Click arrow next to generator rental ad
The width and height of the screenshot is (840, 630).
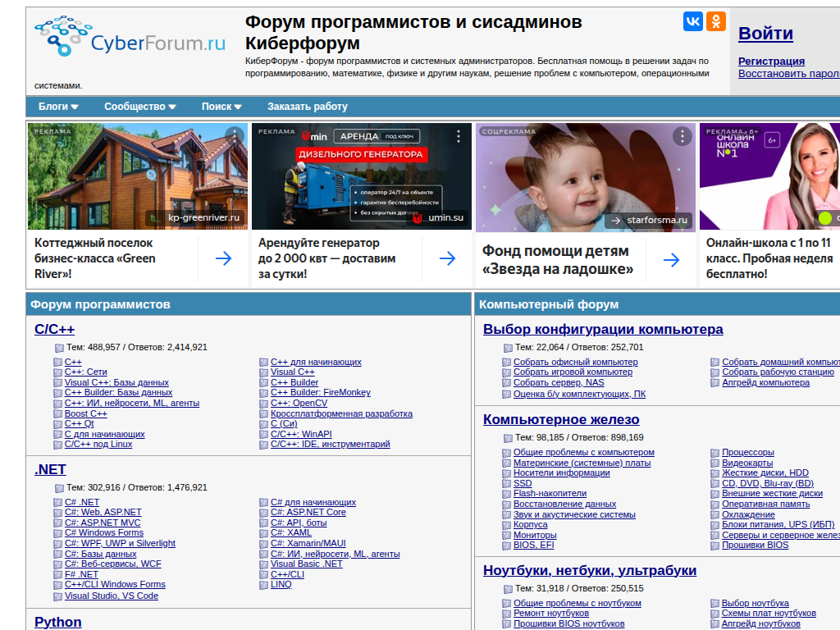click(x=447, y=259)
